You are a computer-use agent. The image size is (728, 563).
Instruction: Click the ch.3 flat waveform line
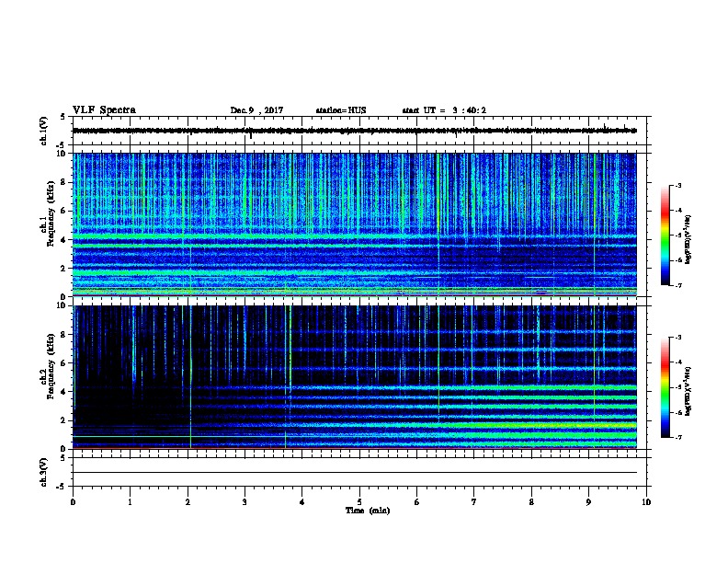tap(355, 473)
